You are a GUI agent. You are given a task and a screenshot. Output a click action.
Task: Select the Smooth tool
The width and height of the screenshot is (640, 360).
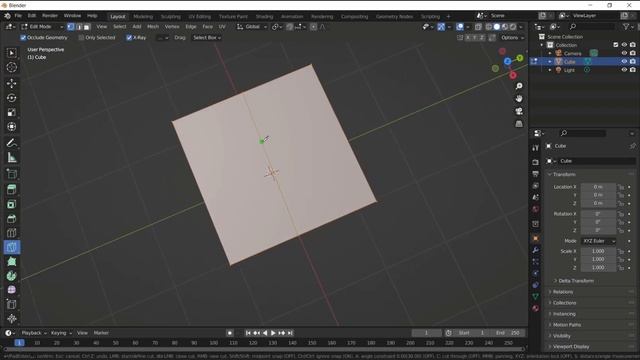point(11,290)
